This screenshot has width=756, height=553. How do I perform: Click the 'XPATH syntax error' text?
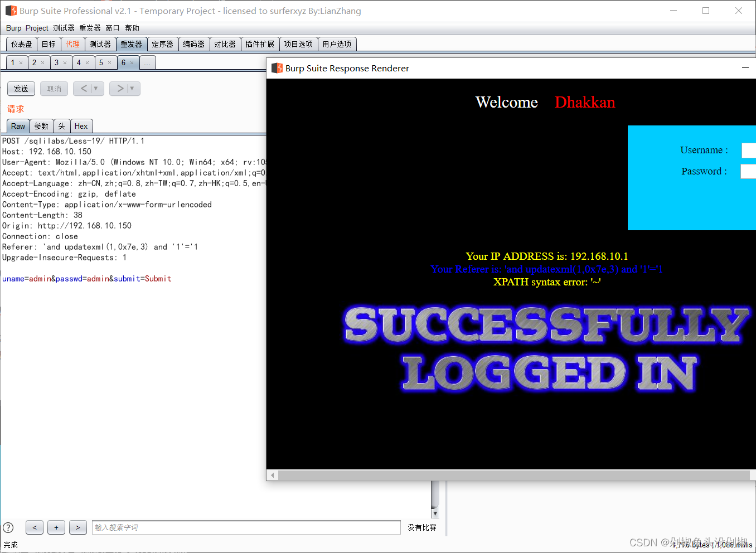[547, 282]
